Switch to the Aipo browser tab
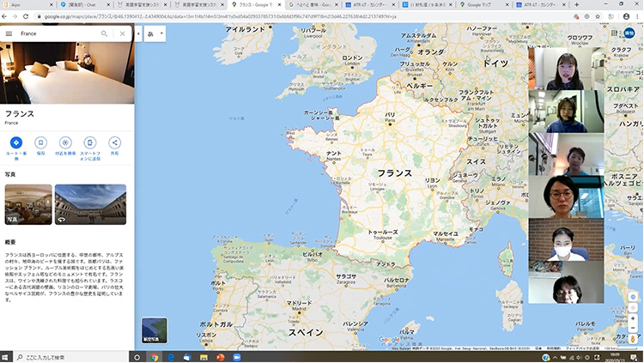 pos(28,5)
